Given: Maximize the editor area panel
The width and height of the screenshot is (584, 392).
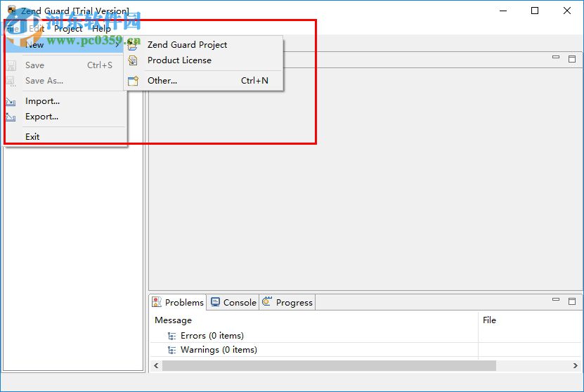Looking at the screenshot, I should click(x=572, y=59).
